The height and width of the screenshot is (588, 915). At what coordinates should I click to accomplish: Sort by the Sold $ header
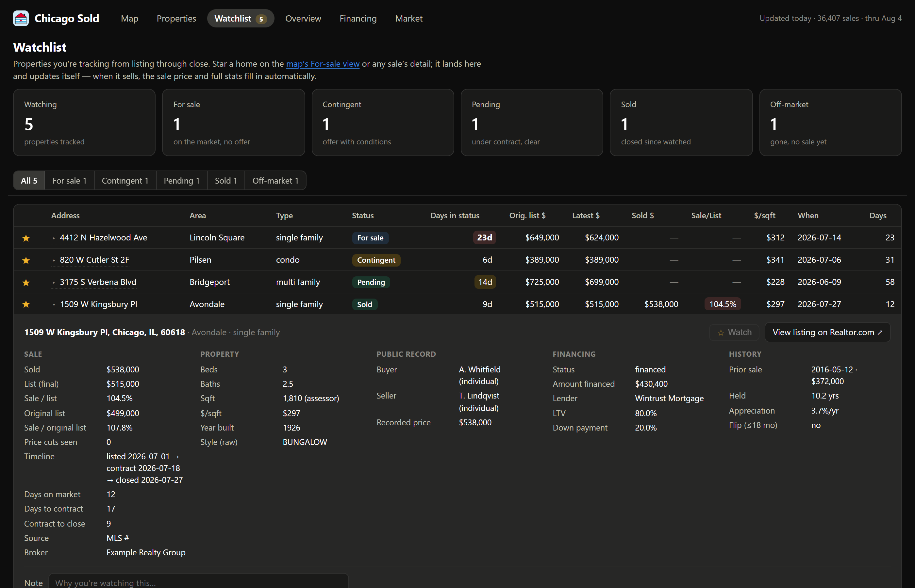(x=643, y=215)
